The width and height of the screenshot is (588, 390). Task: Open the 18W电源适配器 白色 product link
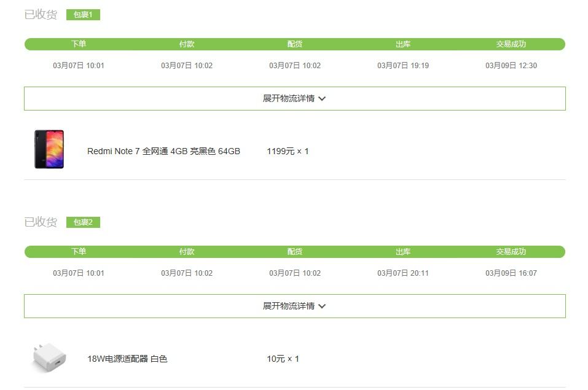point(127,359)
